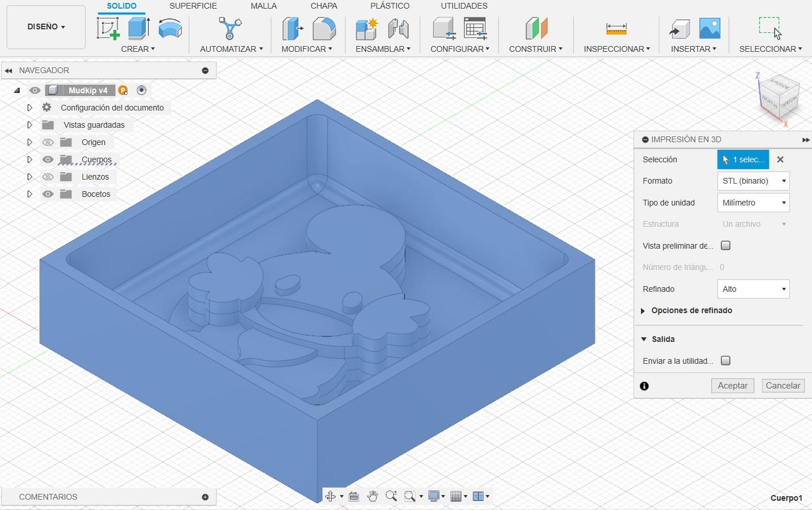Toggle visibility of Mudkip v4 component
812x510 pixels.
pyautogui.click(x=35, y=90)
